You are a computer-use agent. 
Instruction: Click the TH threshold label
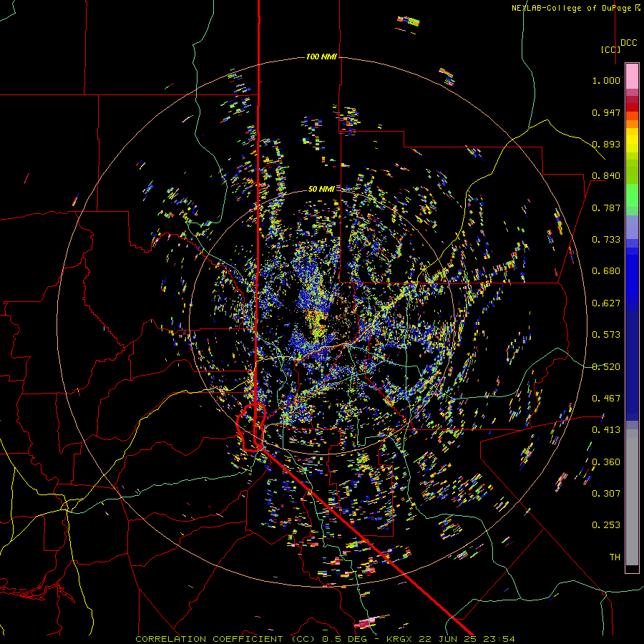[x=615, y=557]
